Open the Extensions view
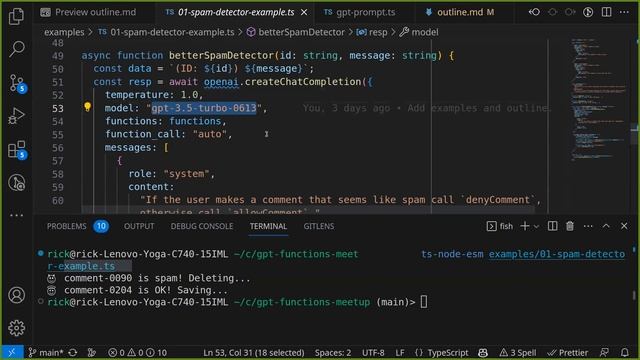The image size is (640, 360). [17, 149]
